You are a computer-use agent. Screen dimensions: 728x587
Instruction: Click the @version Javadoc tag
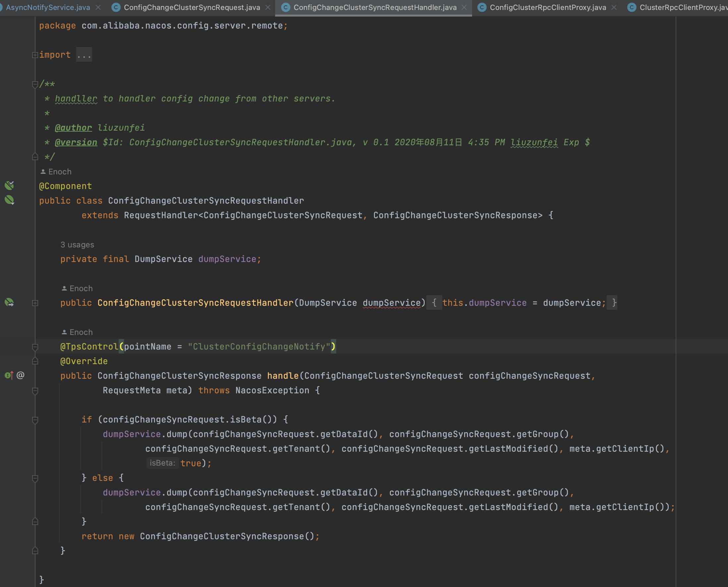point(76,142)
